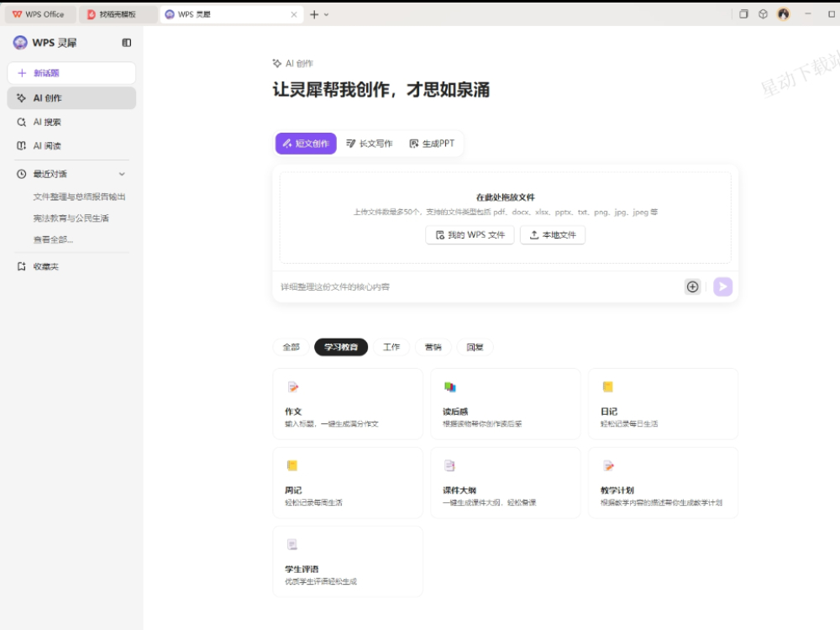The width and height of the screenshot is (840, 630).
Task: Click the 课件大纲 card document icon
Action: 449,465
